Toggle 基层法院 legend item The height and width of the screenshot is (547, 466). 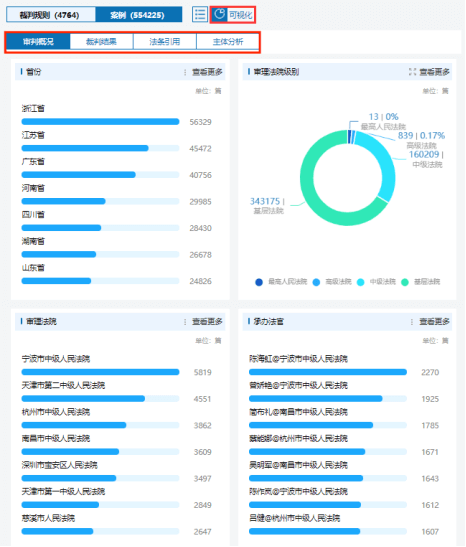click(420, 282)
